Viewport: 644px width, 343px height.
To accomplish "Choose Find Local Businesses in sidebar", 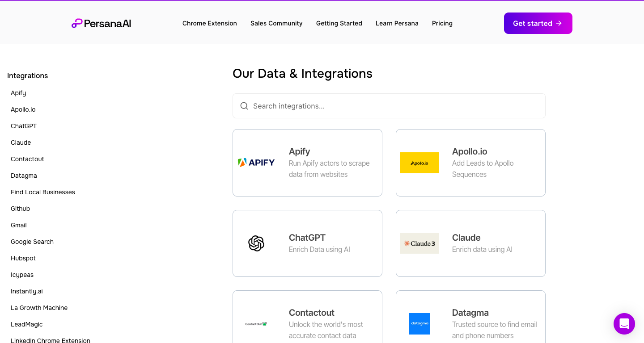I will [43, 192].
